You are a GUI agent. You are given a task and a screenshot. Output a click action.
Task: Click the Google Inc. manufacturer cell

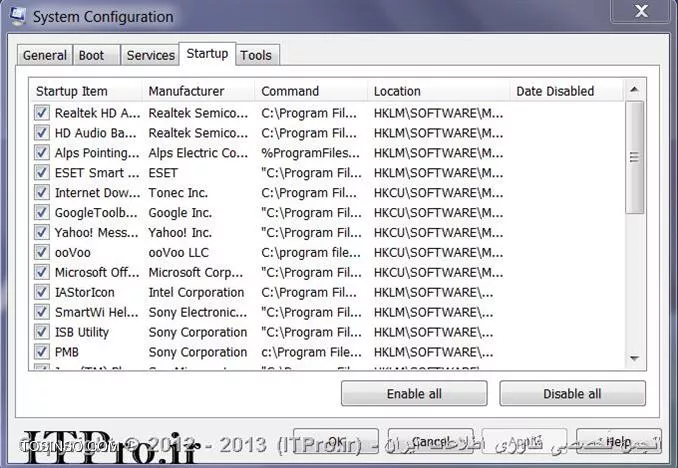(x=180, y=212)
